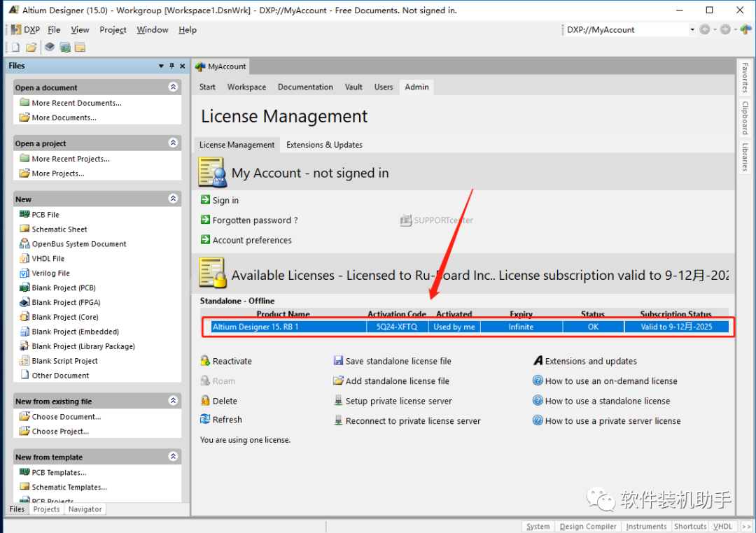The height and width of the screenshot is (533, 756).
Task: Click the Choose Project... item
Action: pos(60,432)
